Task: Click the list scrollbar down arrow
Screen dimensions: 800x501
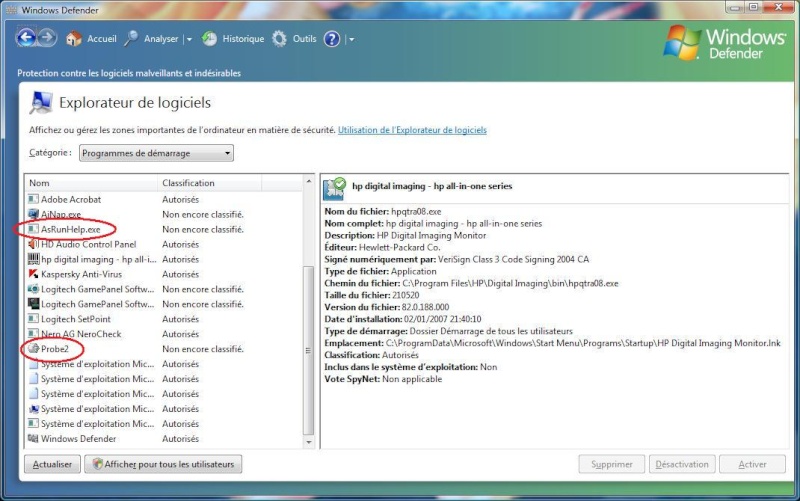Action: tap(308, 442)
